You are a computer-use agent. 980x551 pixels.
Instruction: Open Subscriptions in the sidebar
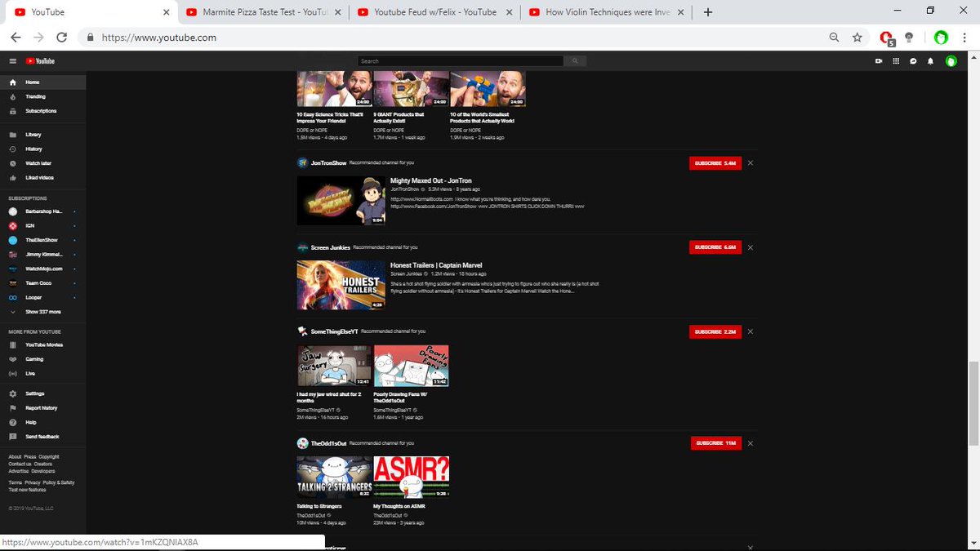point(42,111)
